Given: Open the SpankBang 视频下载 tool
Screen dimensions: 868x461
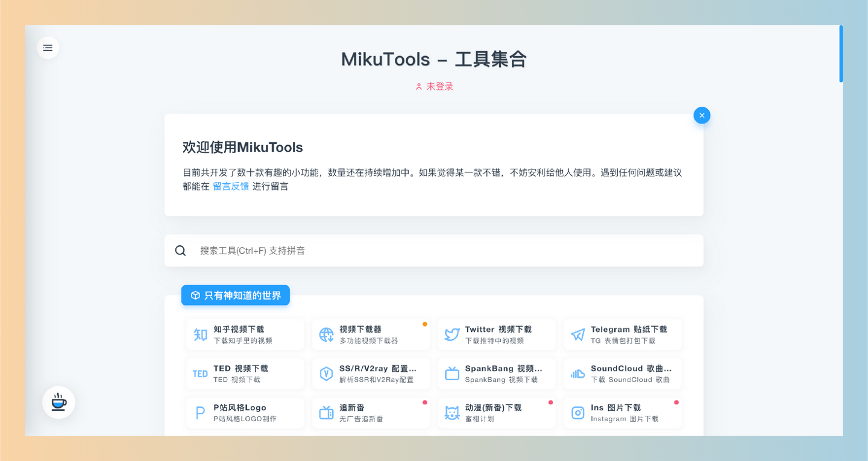Looking at the screenshot, I should tap(497, 374).
